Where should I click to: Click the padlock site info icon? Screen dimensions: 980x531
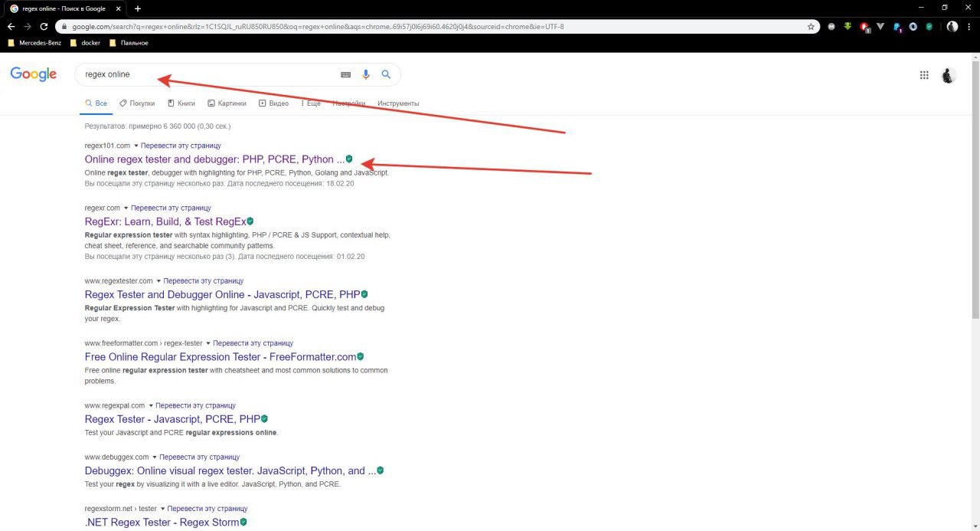tap(65, 26)
